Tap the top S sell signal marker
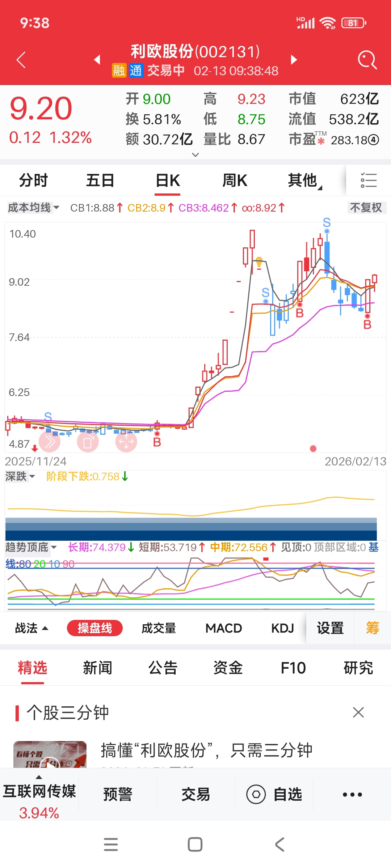Image resolution: width=391 pixels, height=868 pixels. pos(327,222)
